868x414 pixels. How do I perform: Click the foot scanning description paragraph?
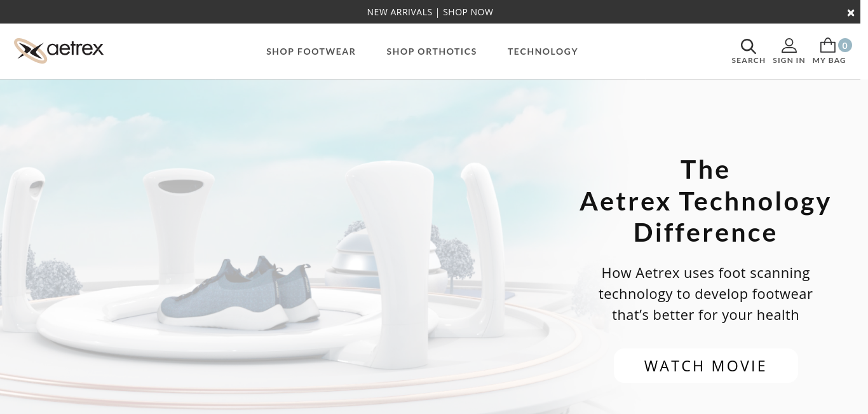point(705,294)
